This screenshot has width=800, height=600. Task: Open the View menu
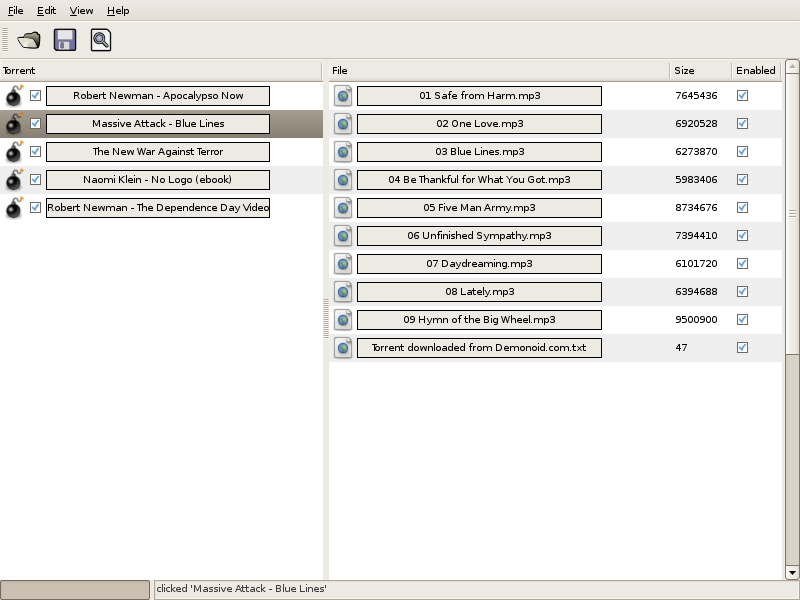coord(81,10)
